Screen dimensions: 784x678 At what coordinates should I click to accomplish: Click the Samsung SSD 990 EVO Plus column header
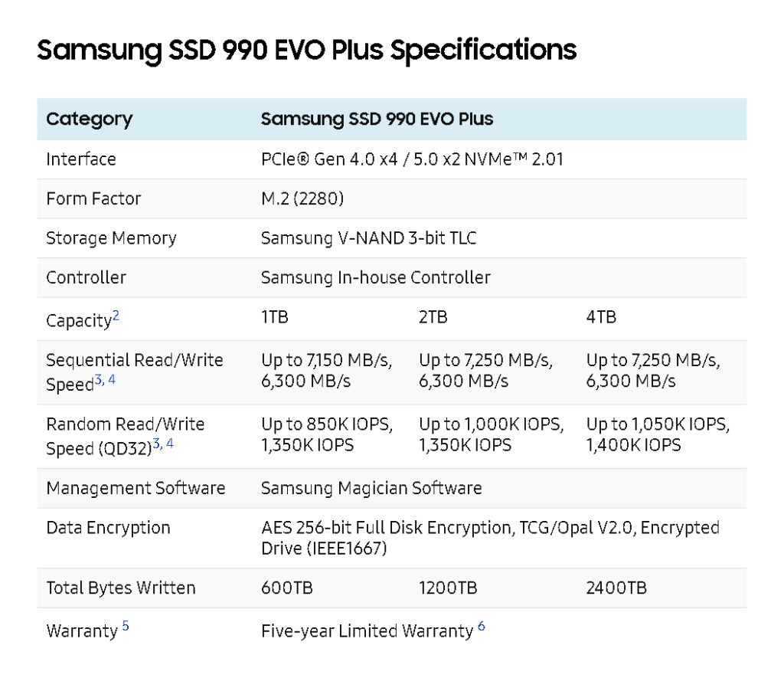pos(377,119)
